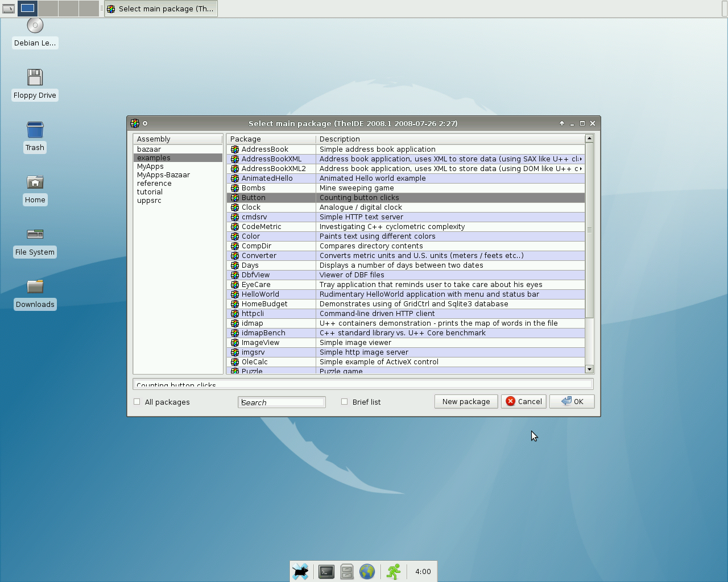
Task: Confirm selection with the OK button
Action: tap(572, 402)
